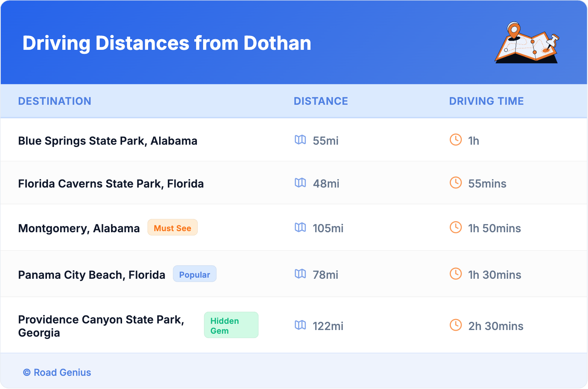Viewport: 588px width, 389px height.
Task: Click the map icon beside 122mi
Action: (300, 325)
